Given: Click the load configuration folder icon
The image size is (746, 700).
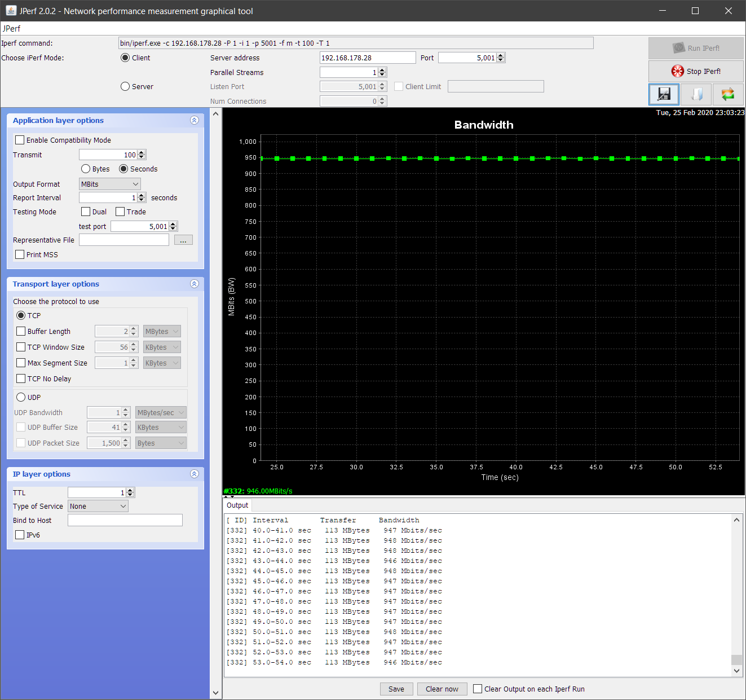Looking at the screenshot, I should (696, 94).
